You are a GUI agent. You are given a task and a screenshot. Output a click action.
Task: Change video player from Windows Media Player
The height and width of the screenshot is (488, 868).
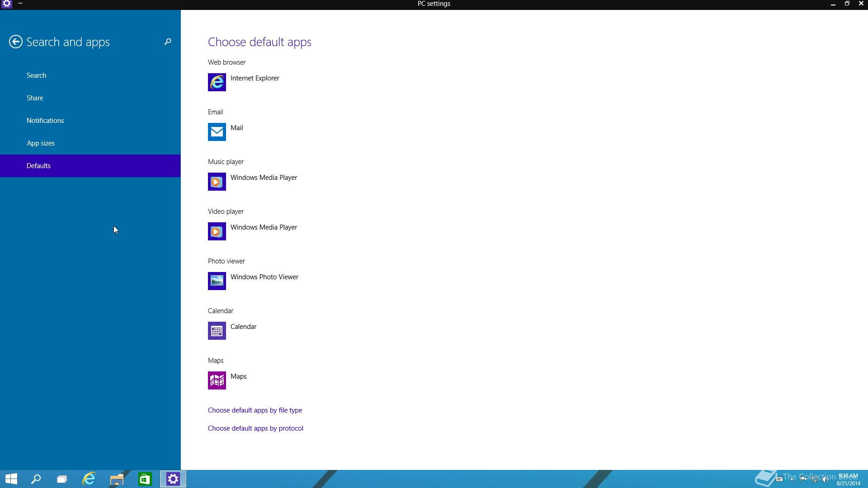click(x=264, y=227)
